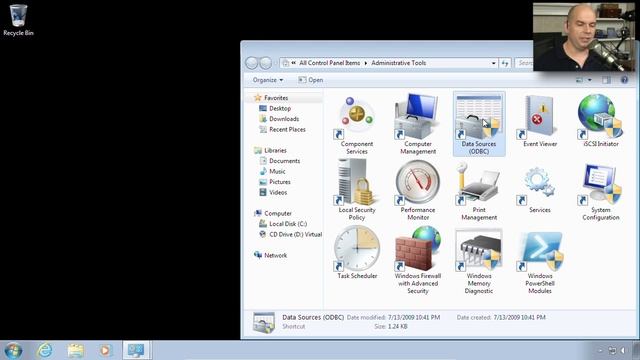The image size is (640, 360).
Task: Open the Services gear icon
Action: pyautogui.click(x=540, y=190)
